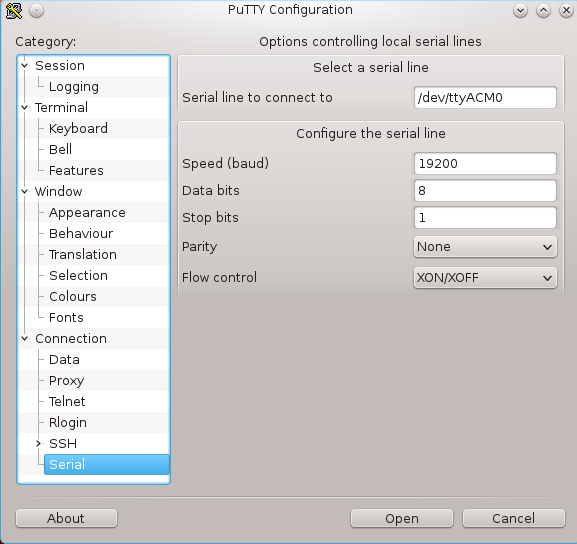This screenshot has width=577, height=544.
Task: Select the Colours category
Action: (x=73, y=296)
